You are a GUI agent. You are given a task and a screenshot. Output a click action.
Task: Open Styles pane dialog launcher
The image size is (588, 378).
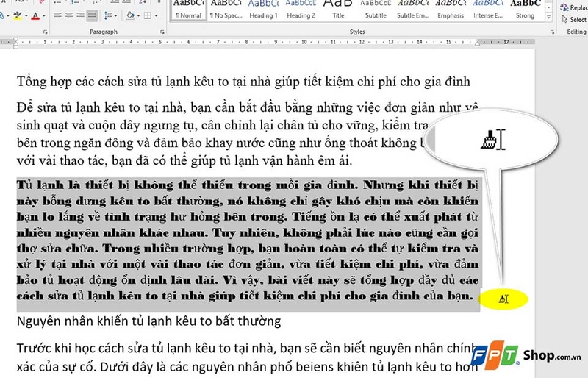tap(553, 32)
